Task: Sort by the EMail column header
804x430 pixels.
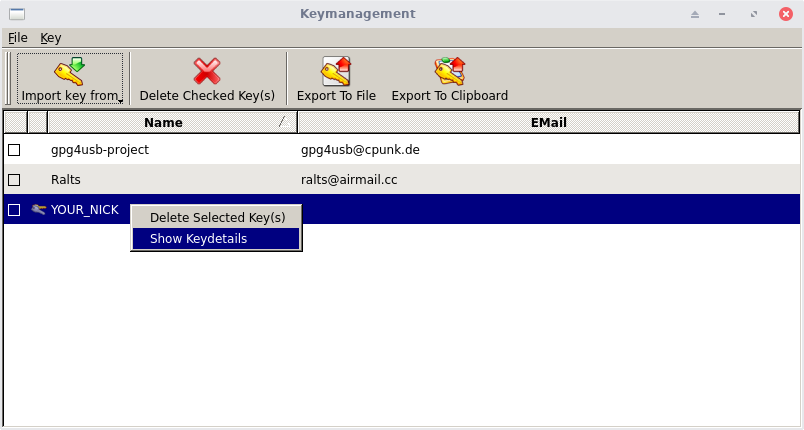Action: tap(548, 122)
